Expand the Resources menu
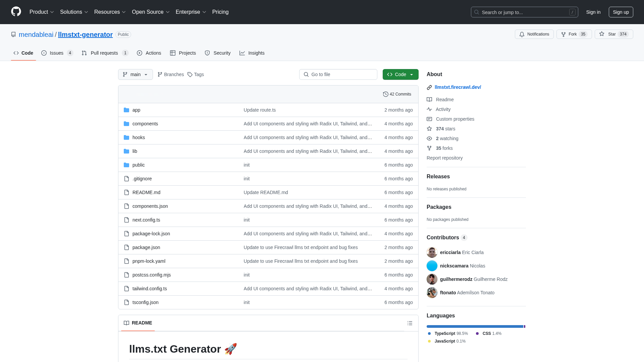 (x=110, y=12)
